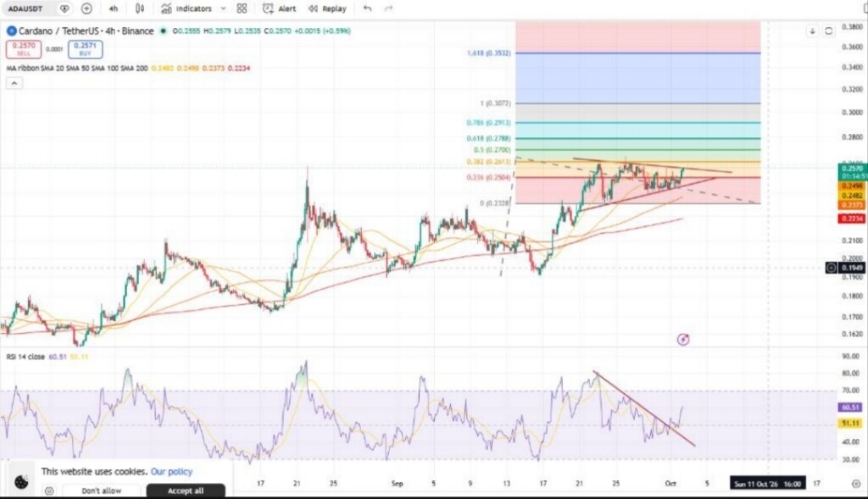This screenshot has width=868, height=499.
Task: Redo the last chart action
Action: [388, 8]
